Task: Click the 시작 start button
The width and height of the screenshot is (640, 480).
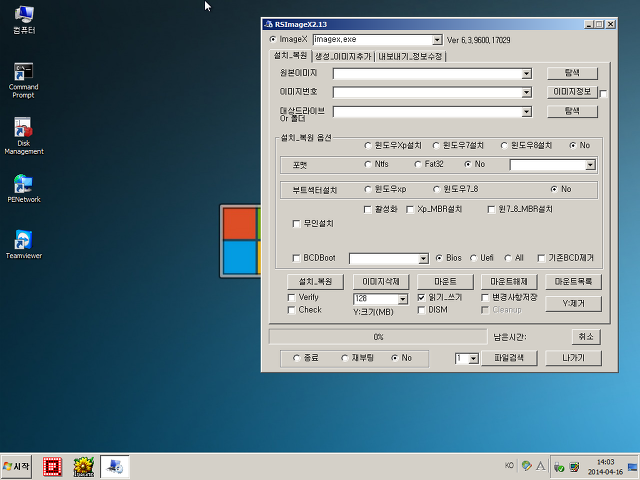Action: (x=16, y=467)
